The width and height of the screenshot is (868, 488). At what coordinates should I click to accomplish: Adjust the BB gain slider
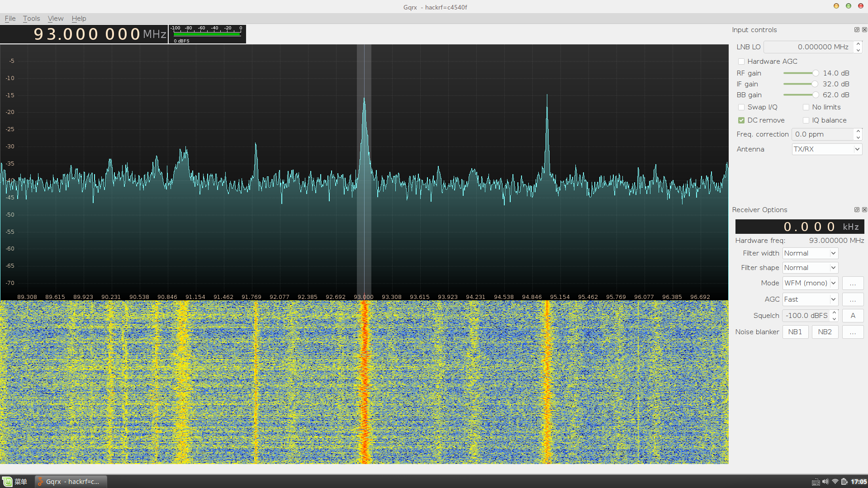coord(801,95)
